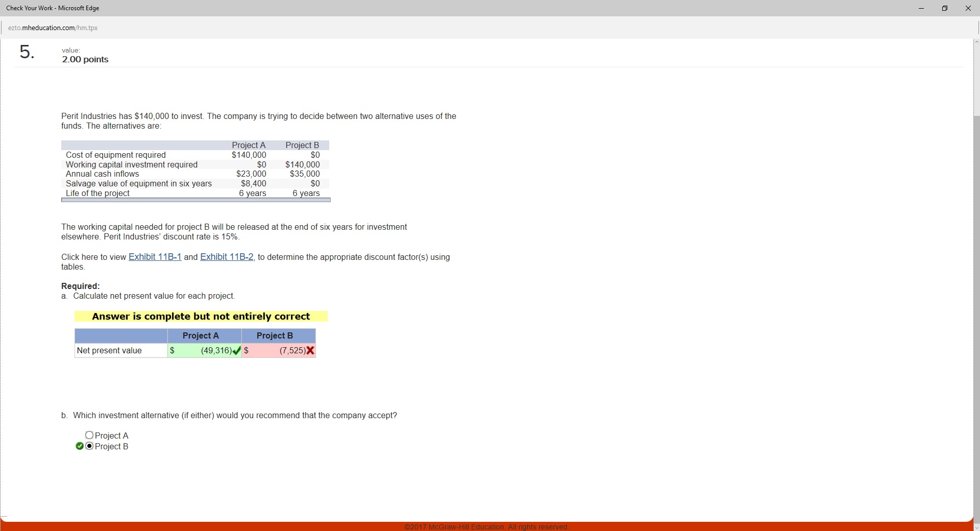Click the green correct icon beside Project B
The width and height of the screenshot is (980, 531).
(x=79, y=446)
